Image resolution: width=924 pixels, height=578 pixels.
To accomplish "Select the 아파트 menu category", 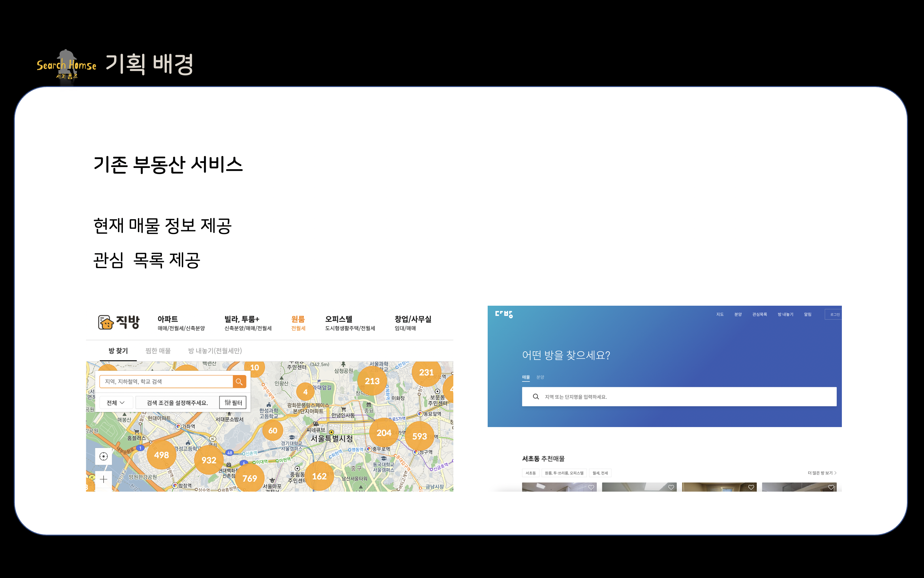I will [x=181, y=323].
